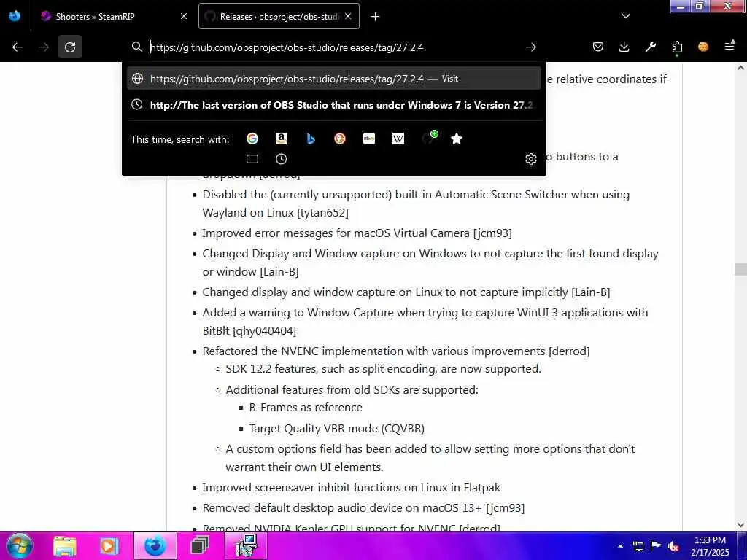Viewport: 747px width, 560px height.
Task: Go back to the previous page
Action: tap(18, 47)
